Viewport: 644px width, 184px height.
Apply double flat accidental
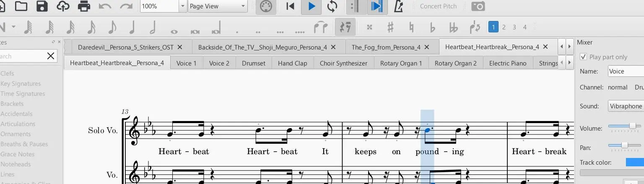453,27
